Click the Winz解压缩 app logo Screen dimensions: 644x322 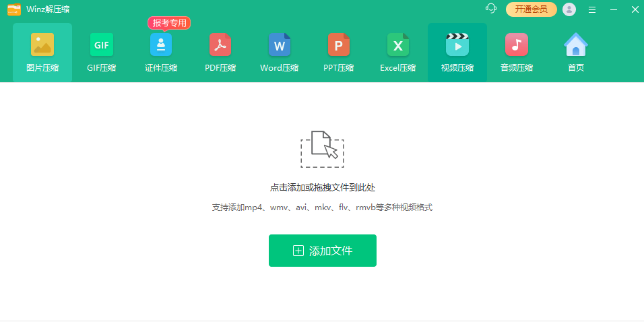pyautogui.click(x=14, y=9)
